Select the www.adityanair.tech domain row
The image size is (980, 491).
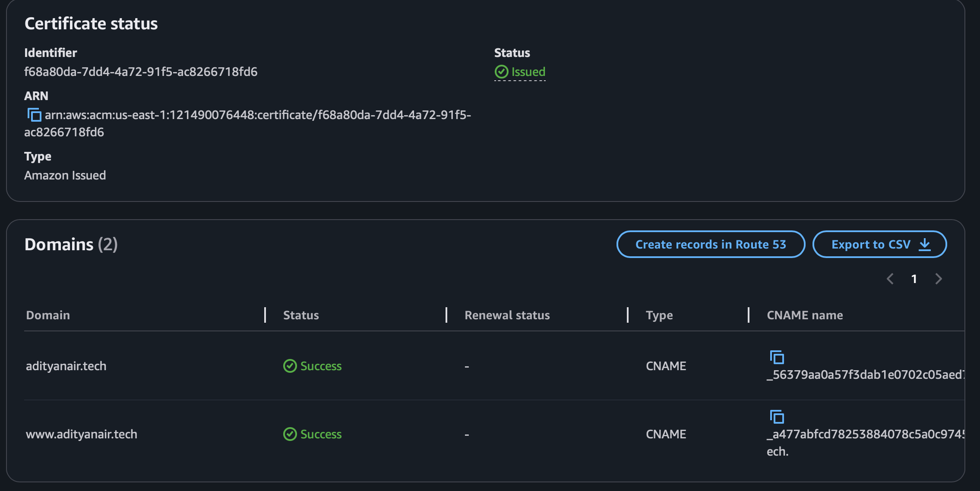82,434
